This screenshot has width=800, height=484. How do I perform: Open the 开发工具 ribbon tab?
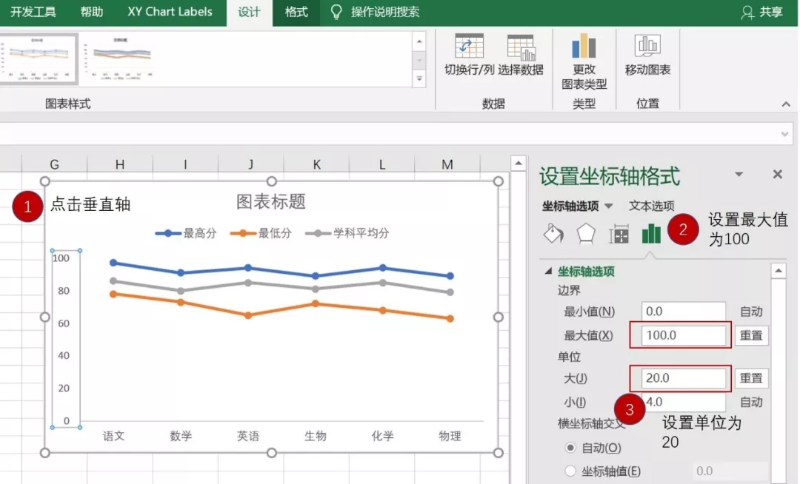pos(33,12)
